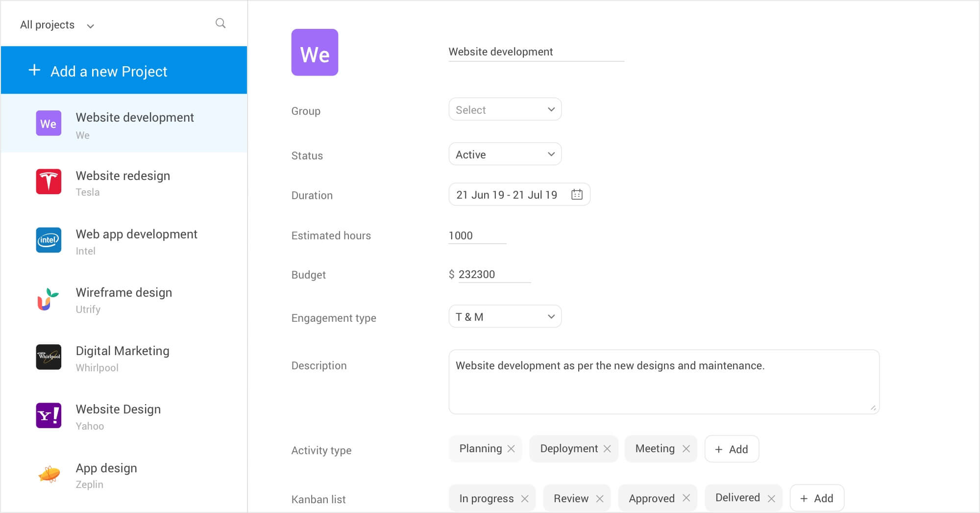The width and height of the screenshot is (980, 513).
Task: Click the large We project avatar
Action: point(315,52)
